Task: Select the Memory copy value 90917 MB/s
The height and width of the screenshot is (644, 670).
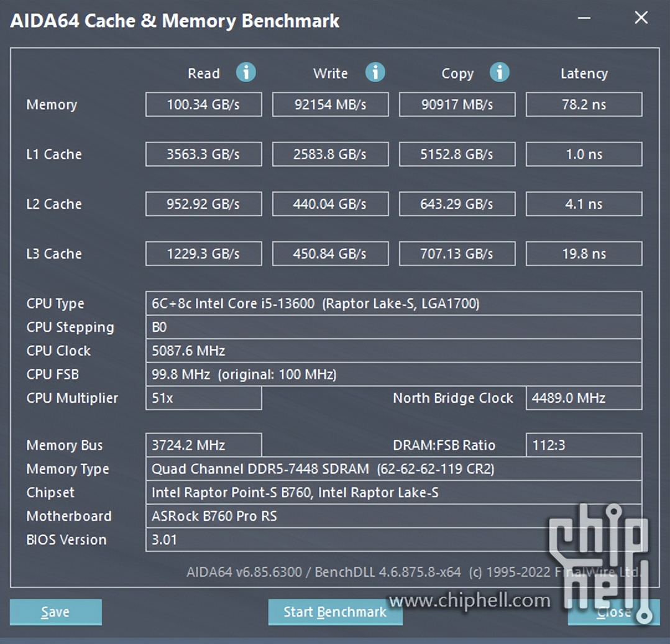Action: 457,104
